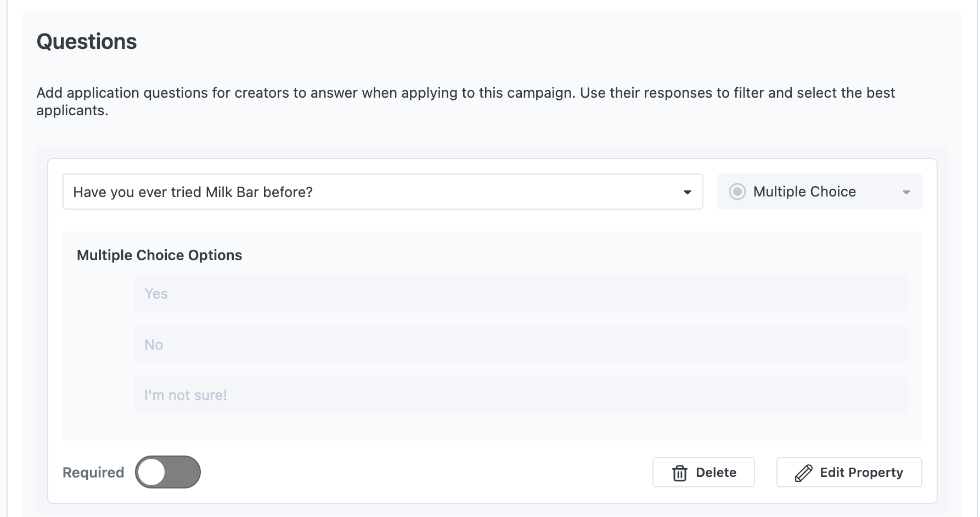Click the "Multiple Choice" type label text

(804, 192)
